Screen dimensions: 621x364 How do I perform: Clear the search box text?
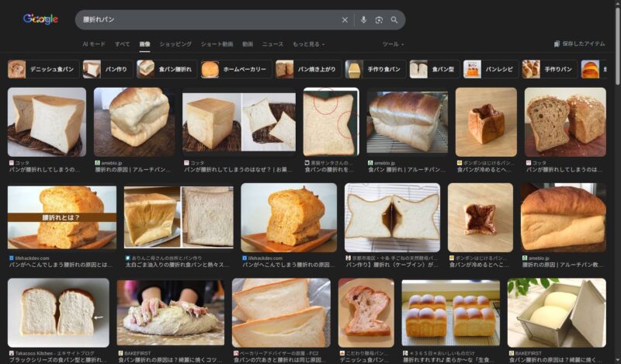345,20
